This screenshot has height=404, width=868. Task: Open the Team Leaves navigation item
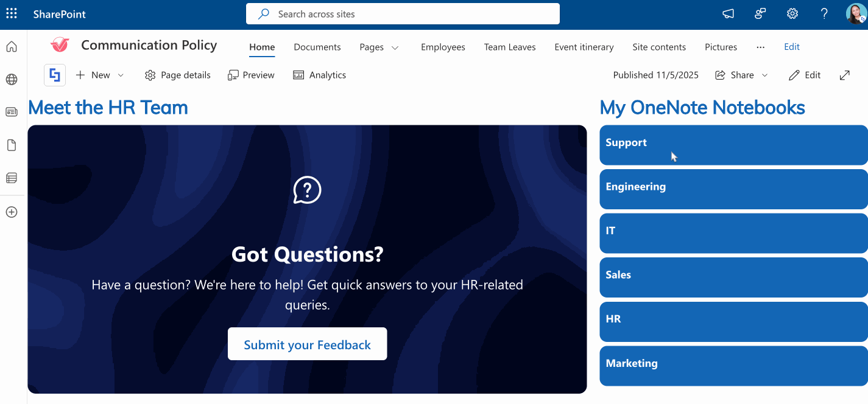[510, 47]
